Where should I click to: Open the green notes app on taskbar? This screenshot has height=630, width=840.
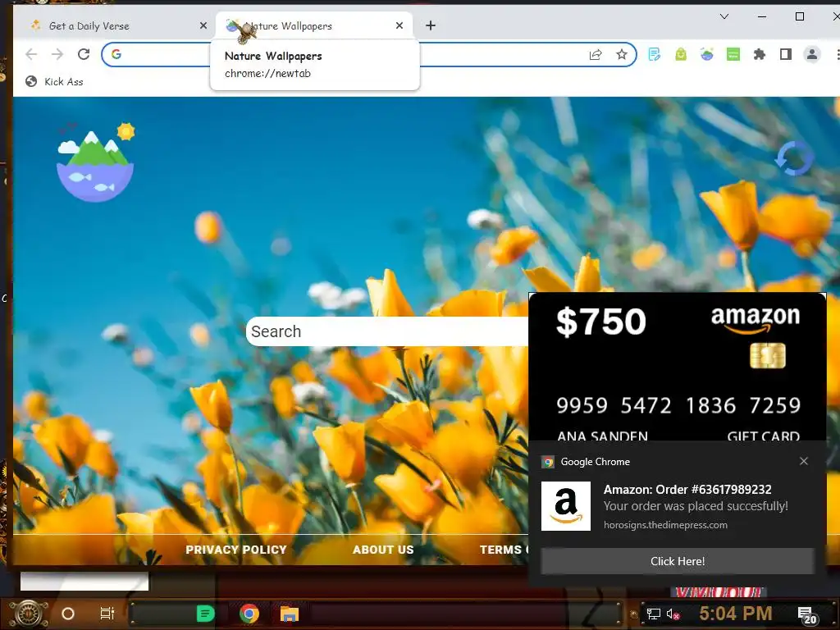[x=205, y=614]
